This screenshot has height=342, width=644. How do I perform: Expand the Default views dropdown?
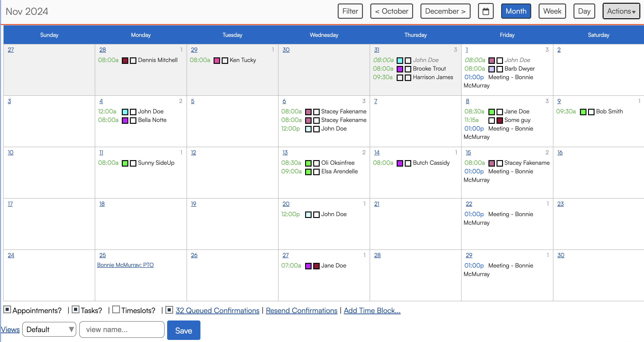point(49,330)
